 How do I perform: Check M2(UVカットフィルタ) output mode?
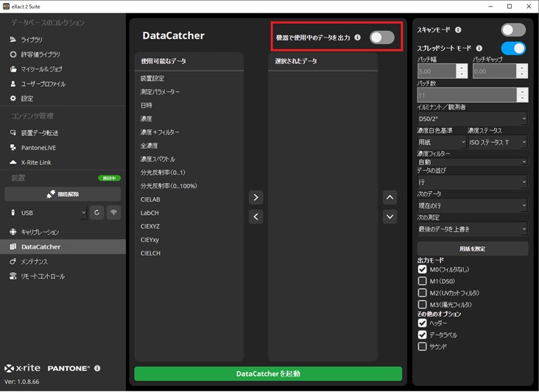(x=422, y=293)
